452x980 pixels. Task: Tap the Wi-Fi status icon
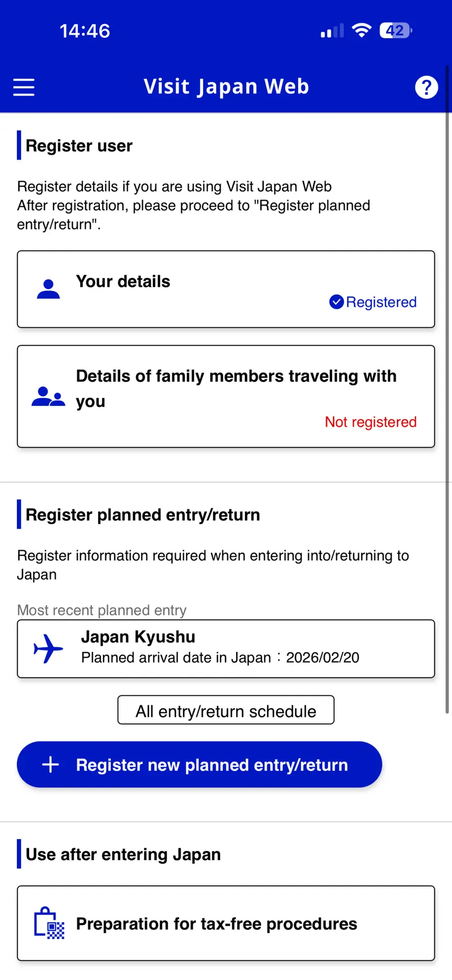point(362,31)
